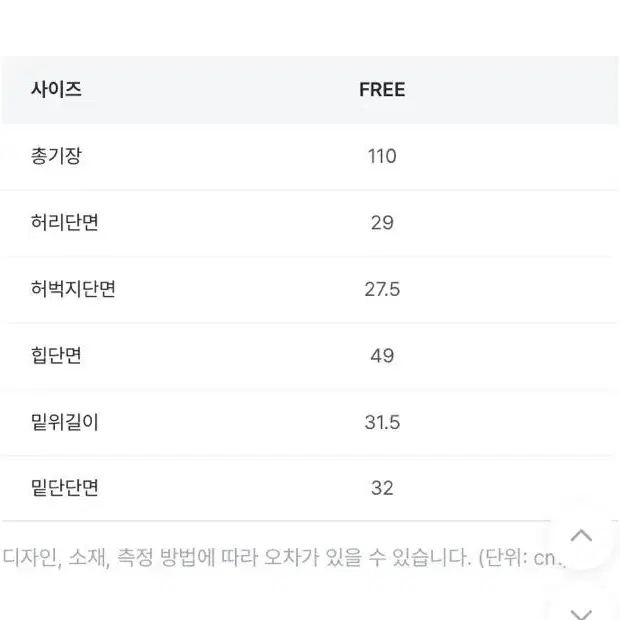620x620 pixels.
Task: Select the 사이즈 header cell
Action: pos(56,89)
